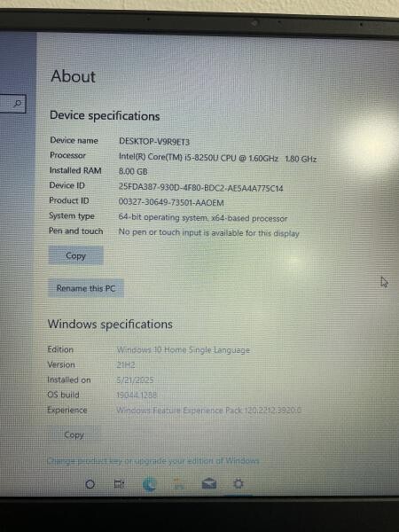This screenshot has width=399, height=532.
Task: Select installed RAM value 8.00 GB
Action: click(133, 171)
